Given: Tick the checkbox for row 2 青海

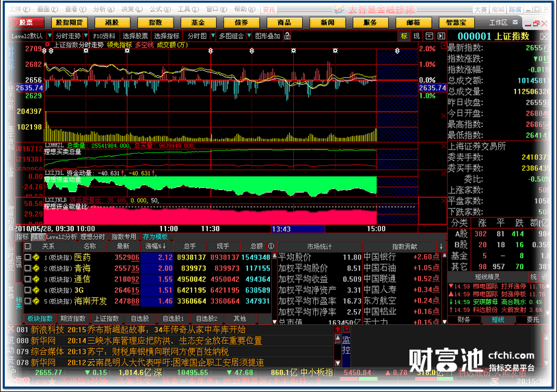Looking at the screenshot, I should point(28,268).
